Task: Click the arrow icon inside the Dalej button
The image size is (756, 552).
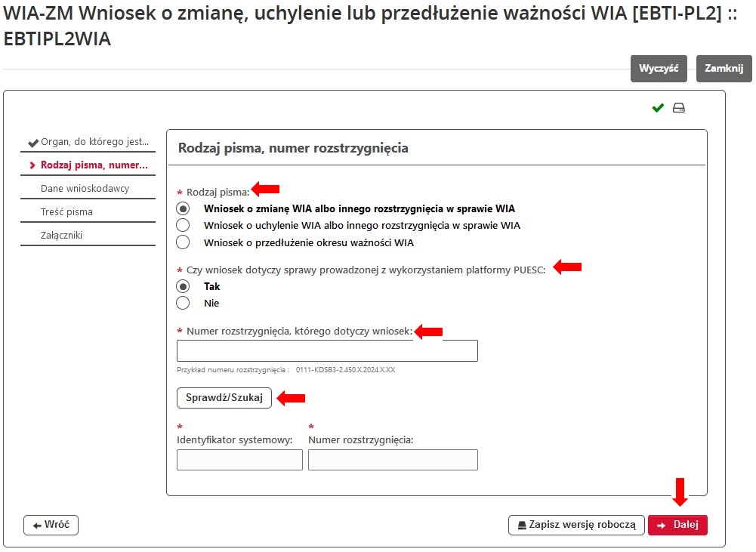Action: (661, 525)
